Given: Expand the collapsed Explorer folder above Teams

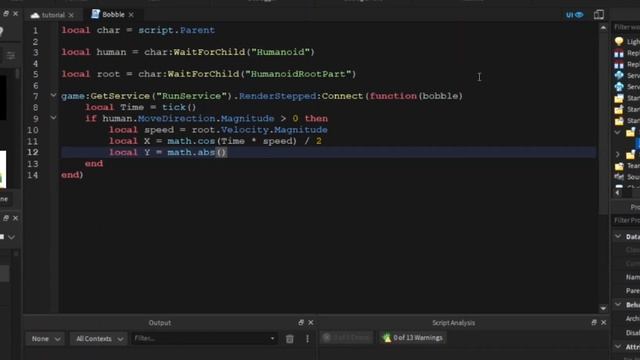Looking at the screenshot, I should 618,155.
